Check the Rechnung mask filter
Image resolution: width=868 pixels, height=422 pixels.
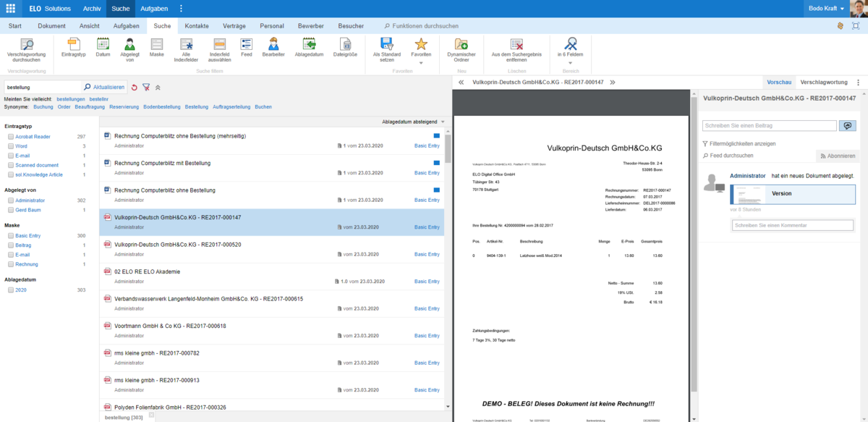tap(10, 264)
